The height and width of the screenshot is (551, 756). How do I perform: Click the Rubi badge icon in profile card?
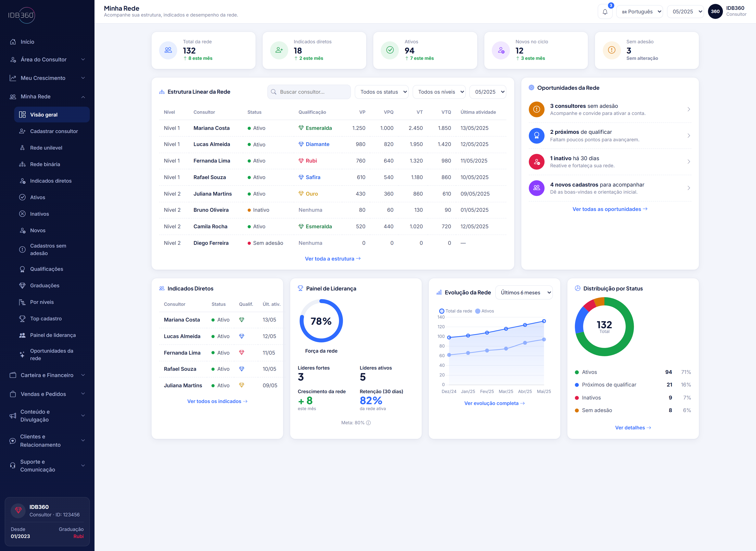point(18,510)
